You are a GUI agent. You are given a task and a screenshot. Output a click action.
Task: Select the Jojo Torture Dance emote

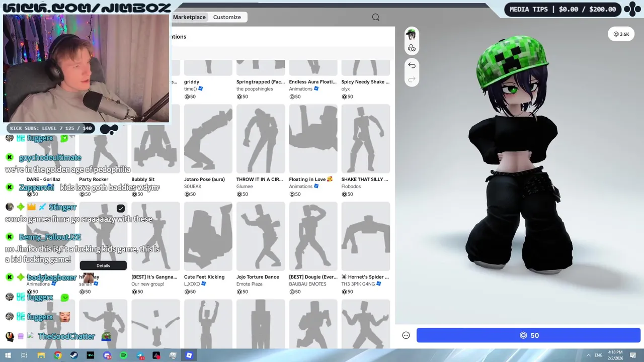coord(261,236)
